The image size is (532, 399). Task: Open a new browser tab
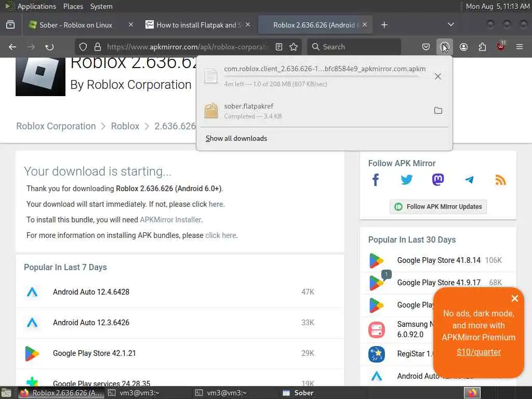384,25
